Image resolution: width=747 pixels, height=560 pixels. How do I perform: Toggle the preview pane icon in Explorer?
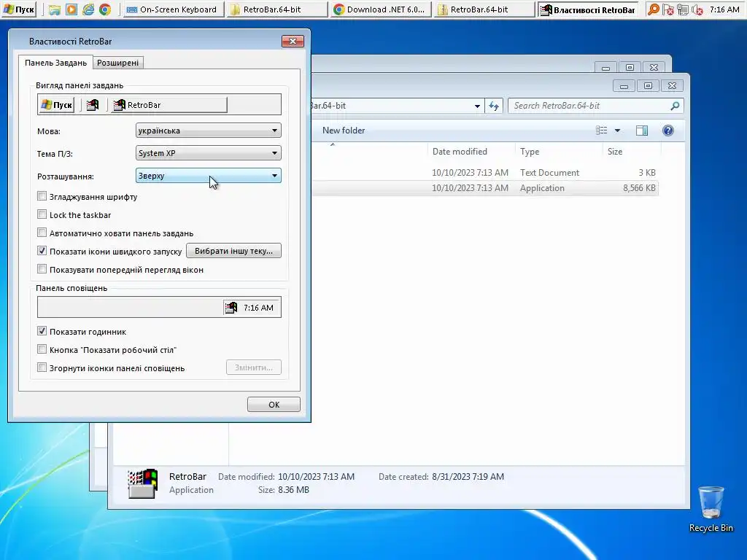[642, 131]
